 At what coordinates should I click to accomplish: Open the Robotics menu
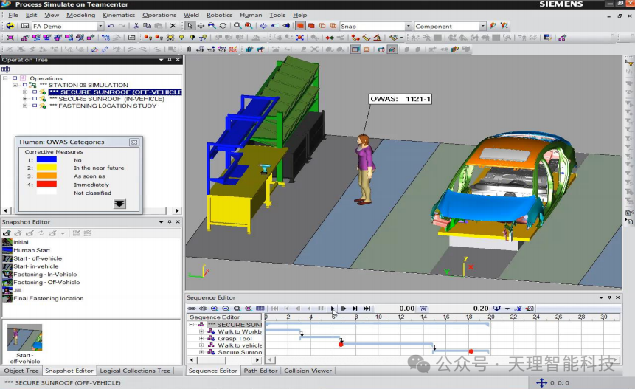(219, 15)
